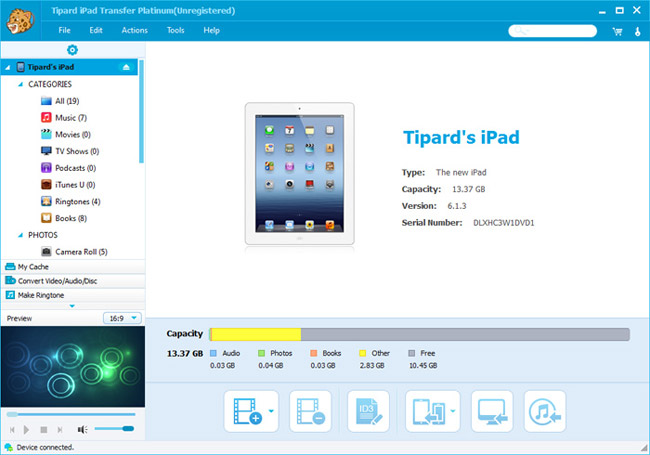This screenshot has height=455, width=650.
Task: Open the Tools menu
Action: click(x=175, y=30)
